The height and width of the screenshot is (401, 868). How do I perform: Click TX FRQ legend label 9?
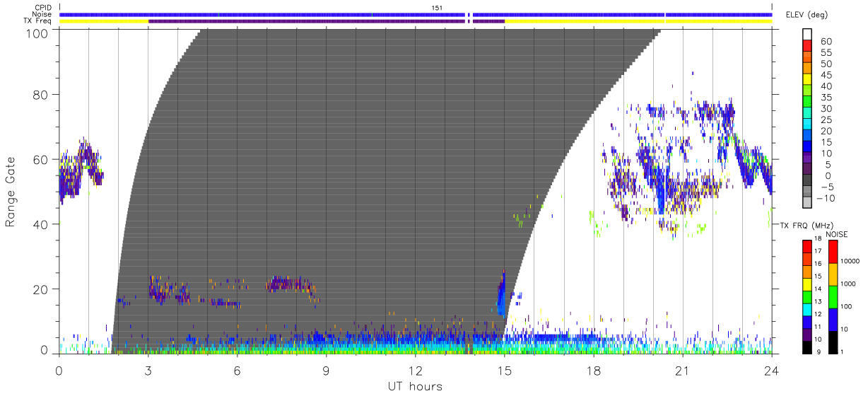point(819,351)
